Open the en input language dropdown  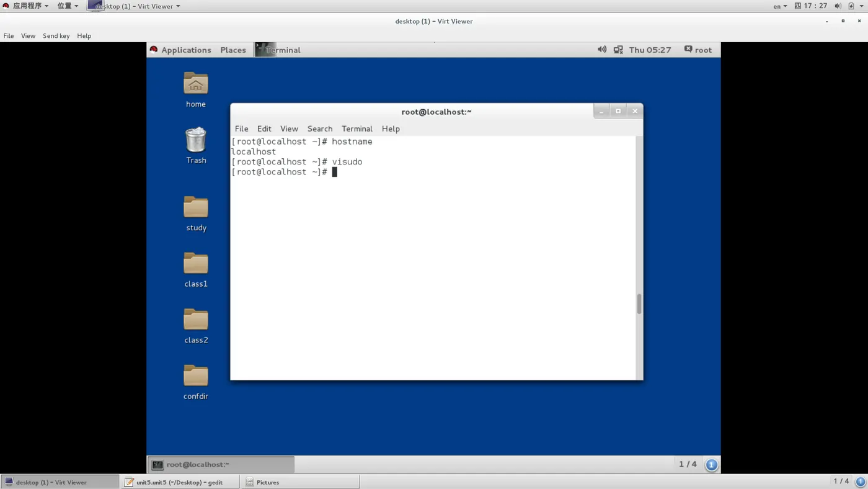[780, 6]
